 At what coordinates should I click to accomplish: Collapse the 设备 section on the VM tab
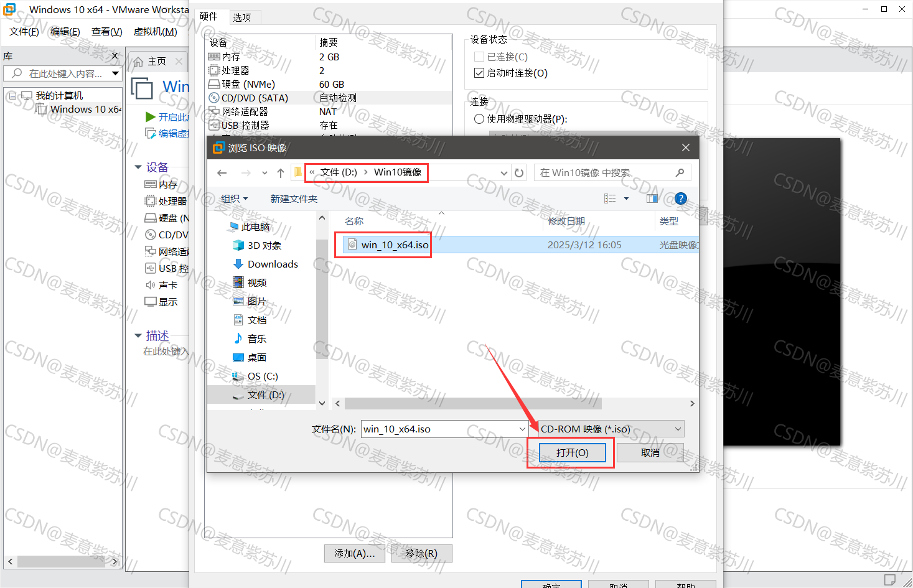click(138, 167)
